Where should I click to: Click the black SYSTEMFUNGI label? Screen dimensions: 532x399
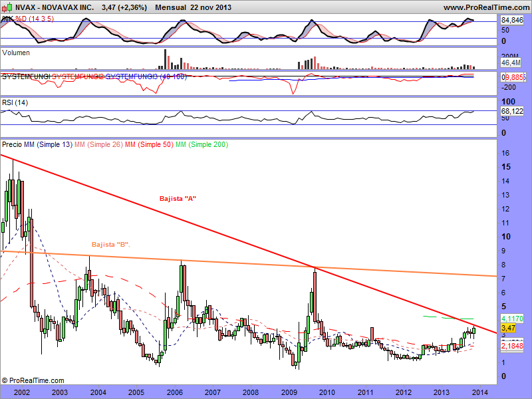click(x=26, y=76)
